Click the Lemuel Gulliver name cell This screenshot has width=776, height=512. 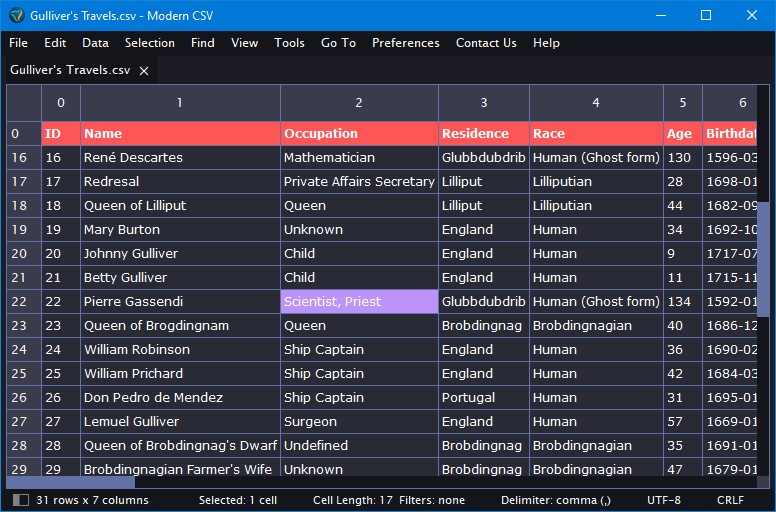coord(180,421)
